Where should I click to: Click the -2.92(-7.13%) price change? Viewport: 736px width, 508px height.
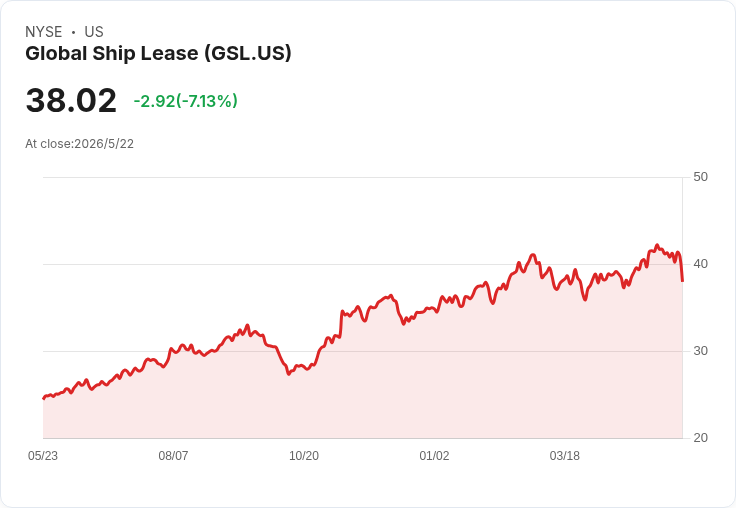[186, 101]
